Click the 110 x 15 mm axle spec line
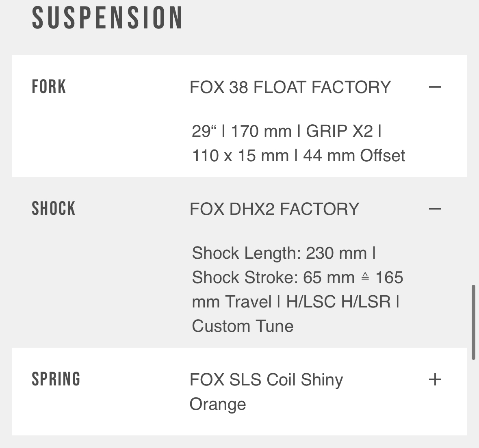Screen dimensions: 479x448 pyautogui.click(x=240, y=156)
